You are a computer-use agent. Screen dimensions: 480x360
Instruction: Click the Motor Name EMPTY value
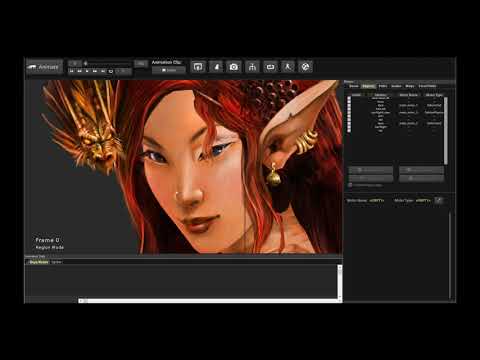(x=377, y=201)
